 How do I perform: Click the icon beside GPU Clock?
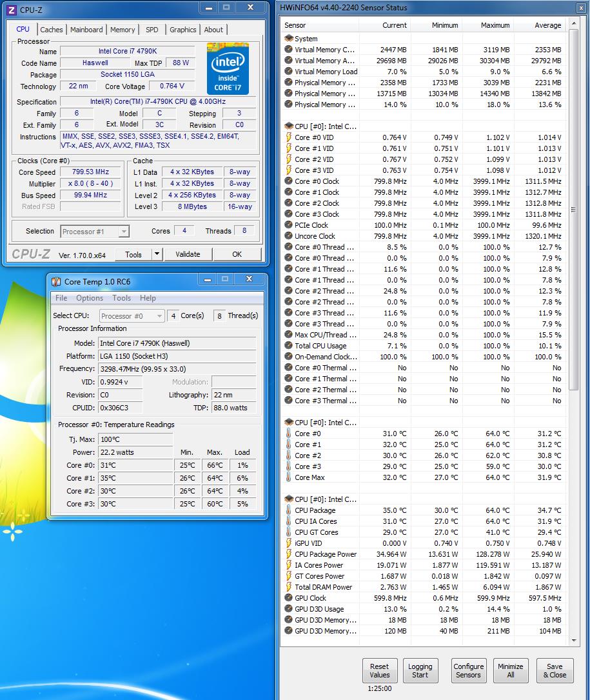(x=289, y=598)
